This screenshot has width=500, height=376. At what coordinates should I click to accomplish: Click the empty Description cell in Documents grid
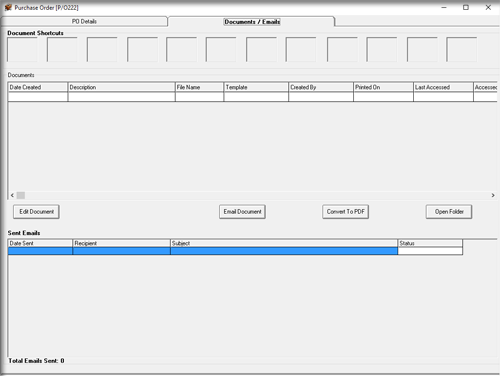coord(121,97)
